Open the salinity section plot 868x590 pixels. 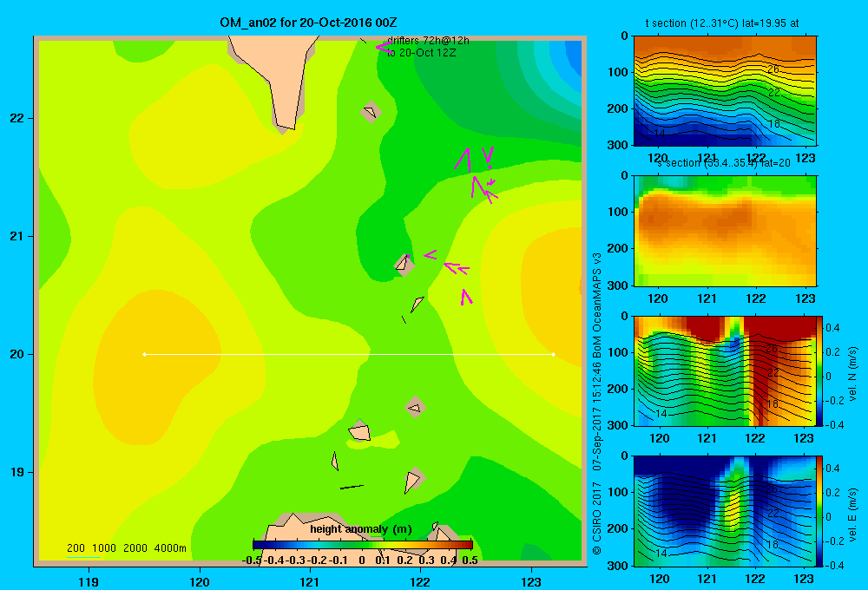[x=725, y=231]
